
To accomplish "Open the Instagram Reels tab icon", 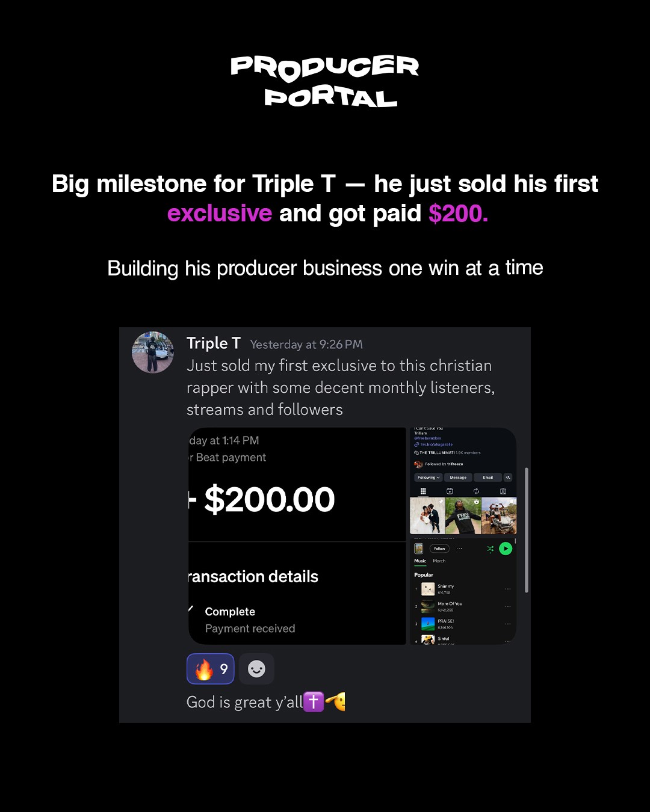I will point(450,491).
